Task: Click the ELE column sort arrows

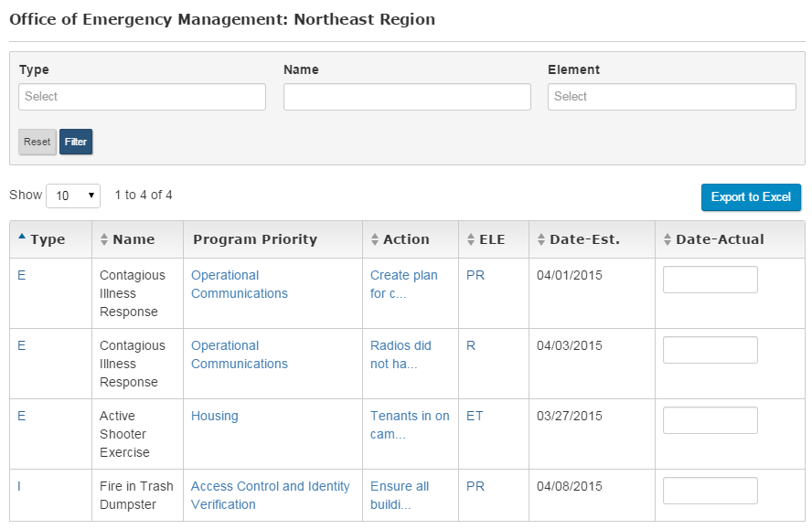Action: [471, 239]
